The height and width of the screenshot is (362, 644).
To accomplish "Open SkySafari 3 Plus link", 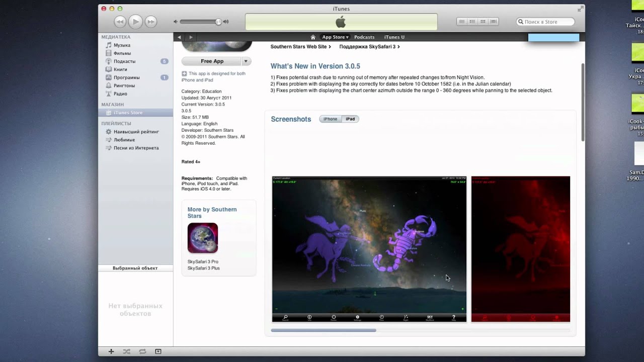I will [203, 268].
